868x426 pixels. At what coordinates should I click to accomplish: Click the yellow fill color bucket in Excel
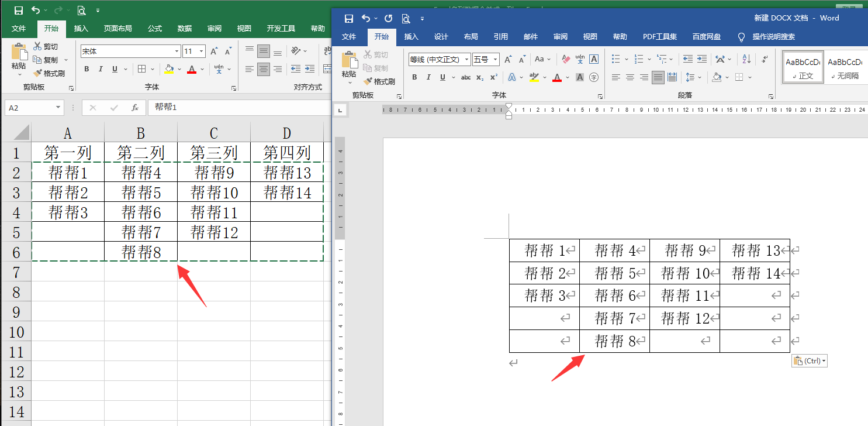[x=169, y=69]
